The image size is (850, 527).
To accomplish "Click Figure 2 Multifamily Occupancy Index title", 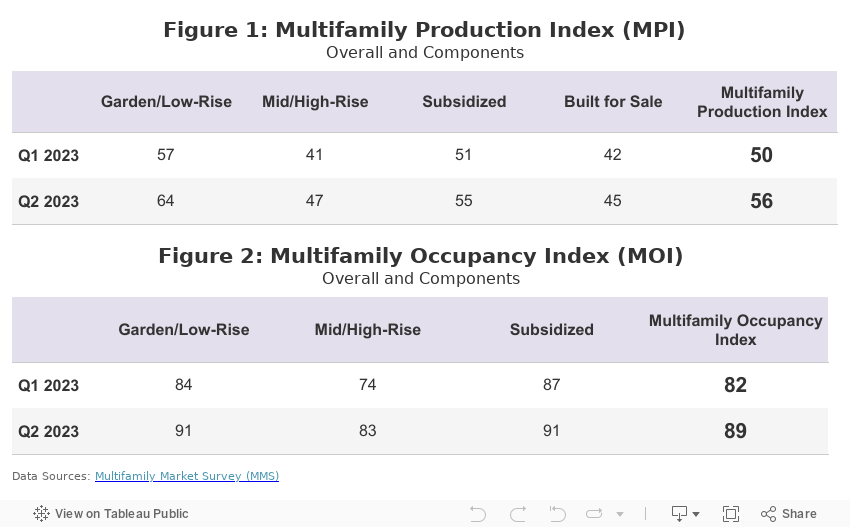I will (x=421, y=256).
